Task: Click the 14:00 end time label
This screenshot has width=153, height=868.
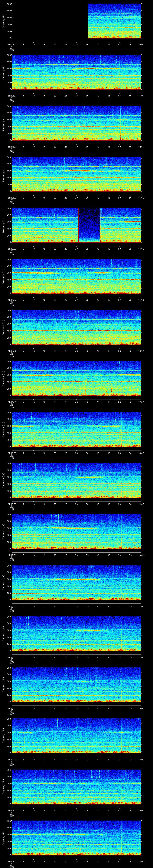Action: click(x=141, y=249)
